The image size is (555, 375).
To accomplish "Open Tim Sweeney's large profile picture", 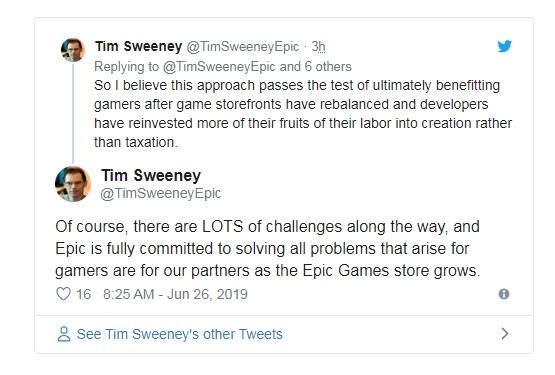I will pos(73,184).
